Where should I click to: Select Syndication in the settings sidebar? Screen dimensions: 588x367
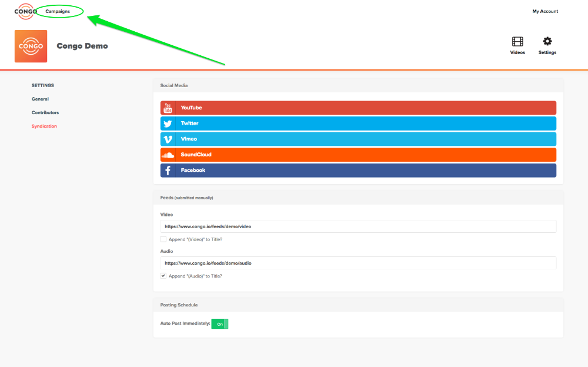44,126
